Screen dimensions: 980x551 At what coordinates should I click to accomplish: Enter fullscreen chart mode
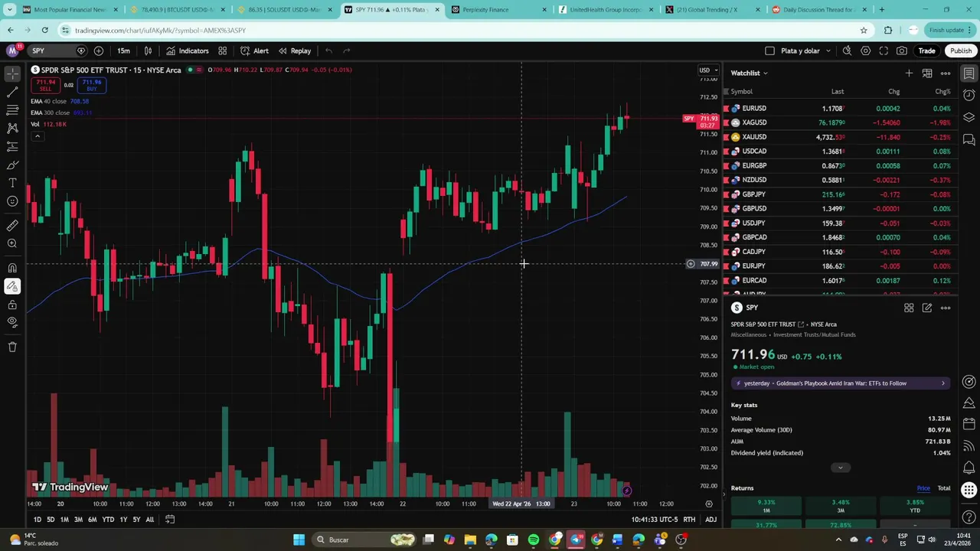click(x=884, y=51)
